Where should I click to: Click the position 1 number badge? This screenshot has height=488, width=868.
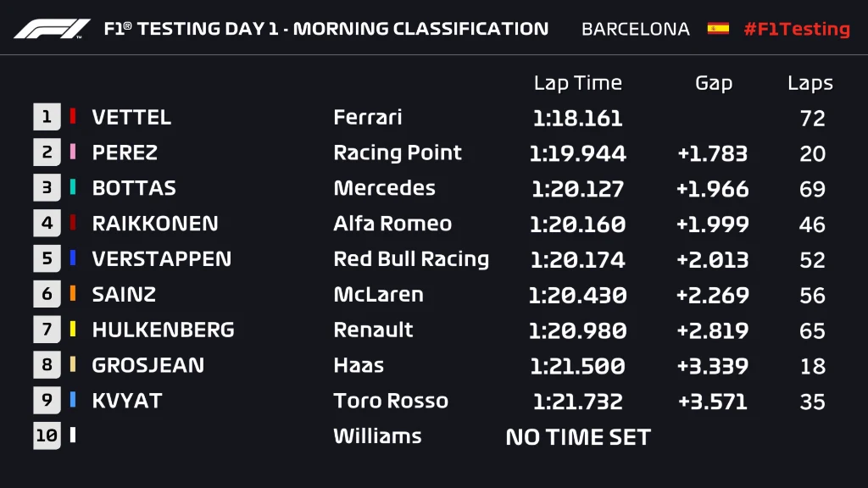[47, 117]
